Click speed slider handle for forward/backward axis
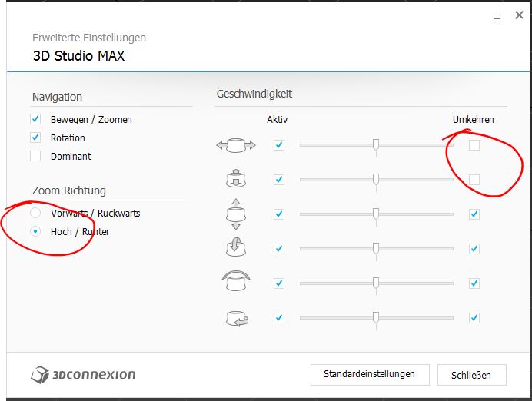The width and height of the screenshot is (532, 401). (x=376, y=179)
